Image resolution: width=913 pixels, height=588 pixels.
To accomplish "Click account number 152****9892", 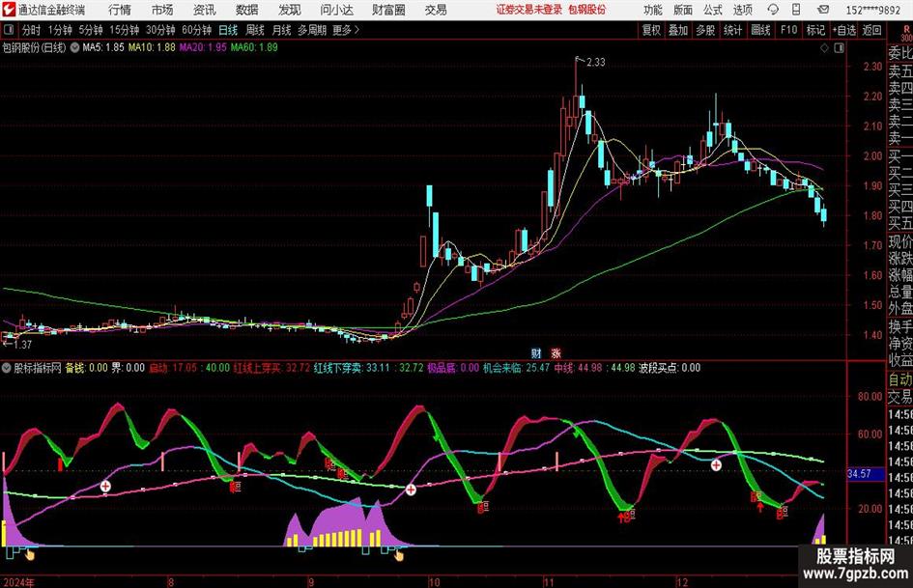I will [x=872, y=10].
